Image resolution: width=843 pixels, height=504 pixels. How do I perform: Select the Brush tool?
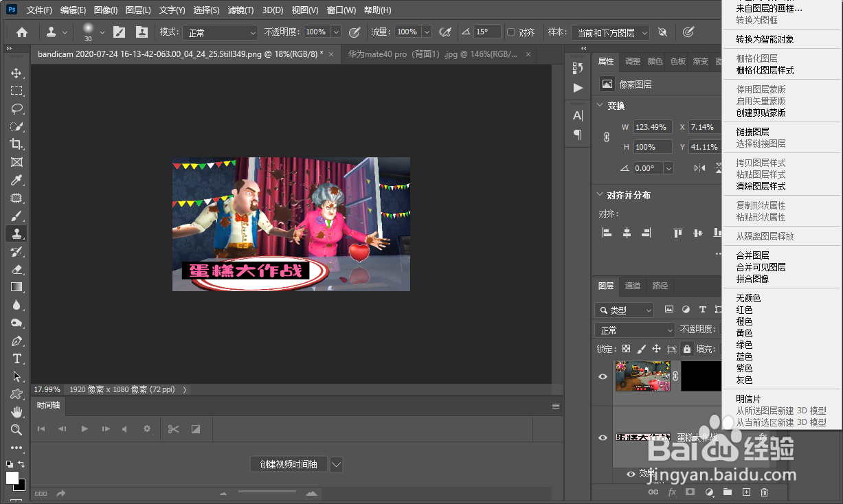coord(16,216)
